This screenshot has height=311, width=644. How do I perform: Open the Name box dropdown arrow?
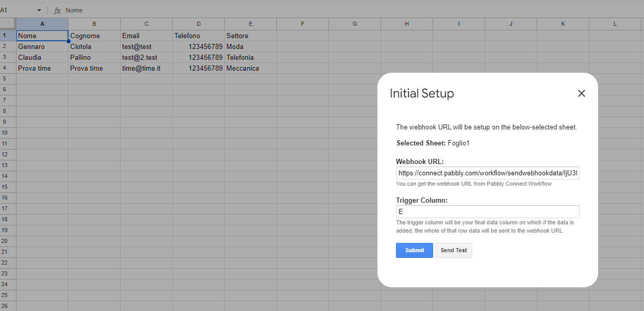pyautogui.click(x=39, y=10)
